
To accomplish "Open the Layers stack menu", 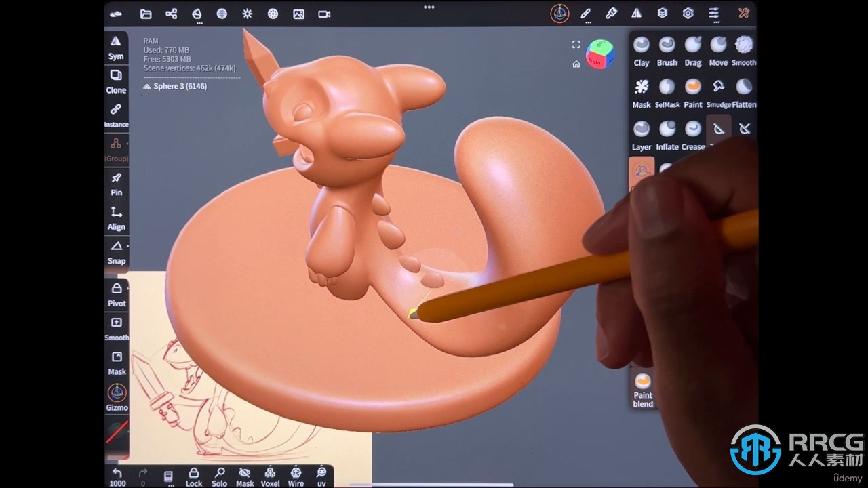I will click(x=663, y=14).
